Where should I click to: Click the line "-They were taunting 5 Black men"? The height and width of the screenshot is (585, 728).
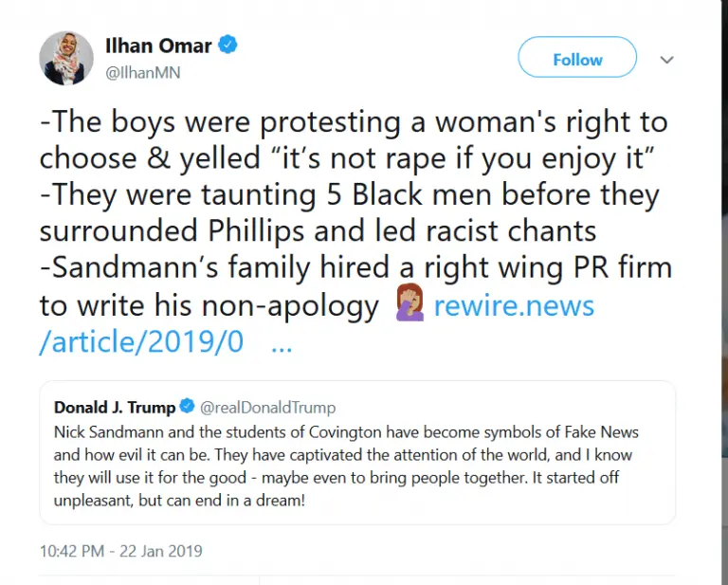coord(351,195)
